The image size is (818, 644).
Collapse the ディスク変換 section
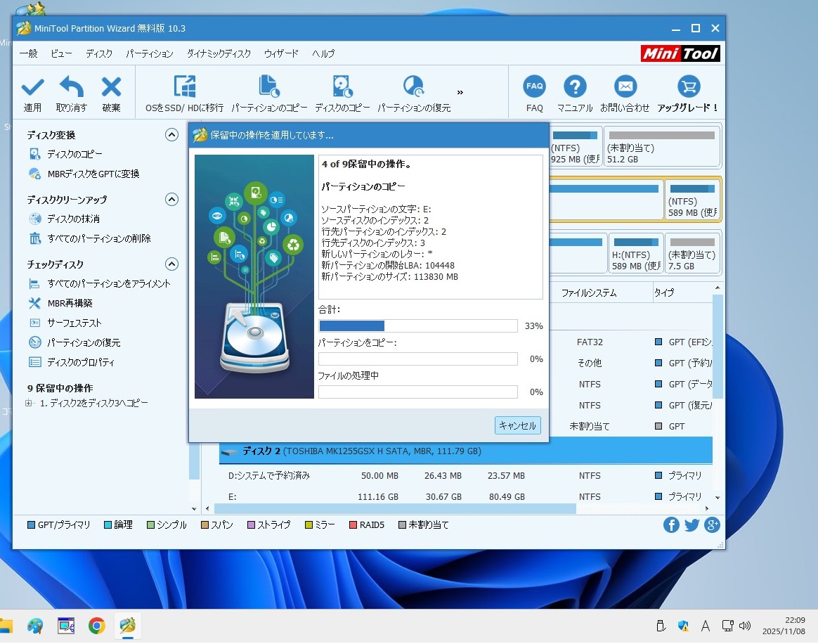point(171,135)
